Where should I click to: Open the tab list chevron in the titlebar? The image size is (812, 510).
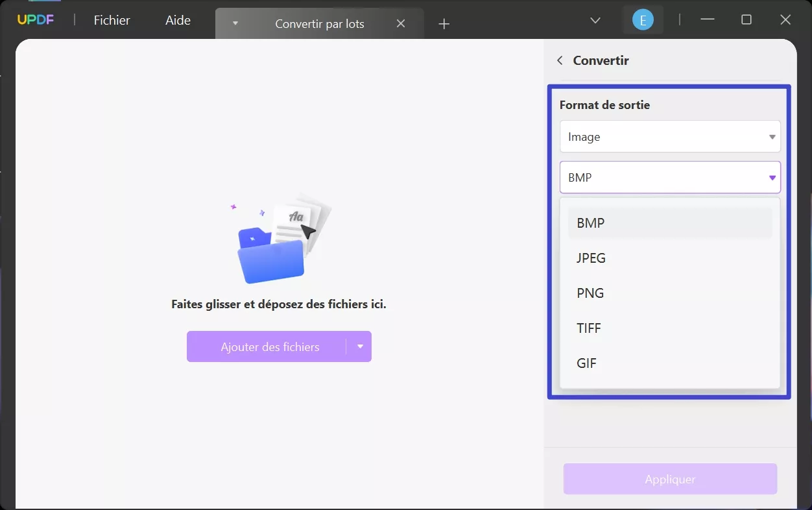coord(595,20)
